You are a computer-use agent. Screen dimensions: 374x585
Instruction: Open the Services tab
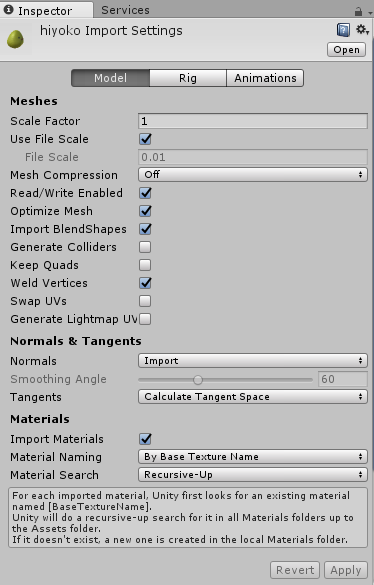[125, 10]
